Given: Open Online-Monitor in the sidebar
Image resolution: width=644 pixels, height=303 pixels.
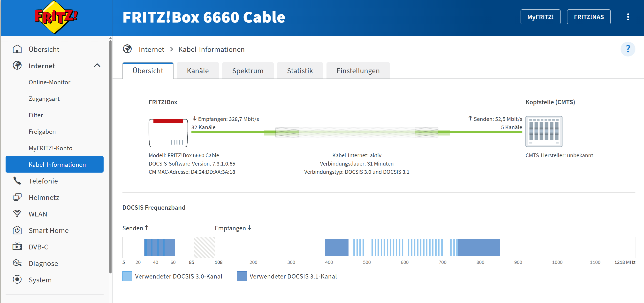Looking at the screenshot, I should click(x=50, y=82).
